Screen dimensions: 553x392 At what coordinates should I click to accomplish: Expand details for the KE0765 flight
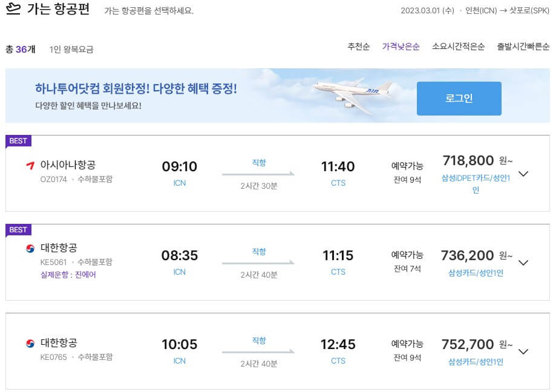click(523, 351)
